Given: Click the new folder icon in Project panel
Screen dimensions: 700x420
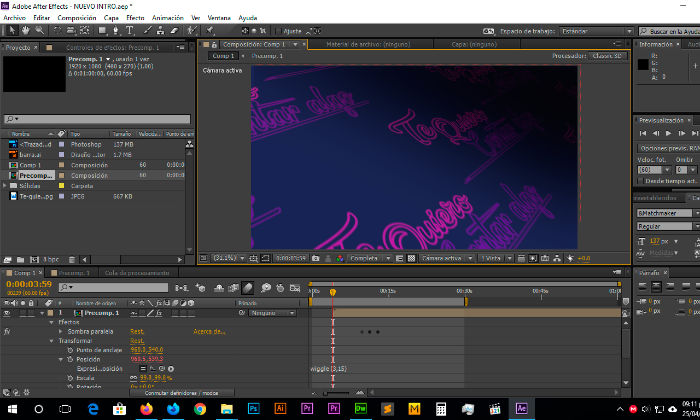Looking at the screenshot, I should pyautogui.click(x=21, y=259).
